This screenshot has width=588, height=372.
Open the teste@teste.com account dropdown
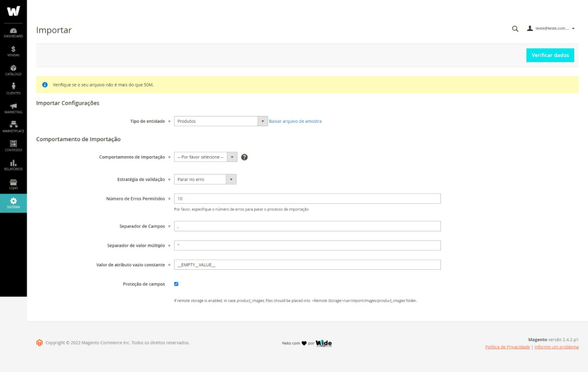pos(551,28)
